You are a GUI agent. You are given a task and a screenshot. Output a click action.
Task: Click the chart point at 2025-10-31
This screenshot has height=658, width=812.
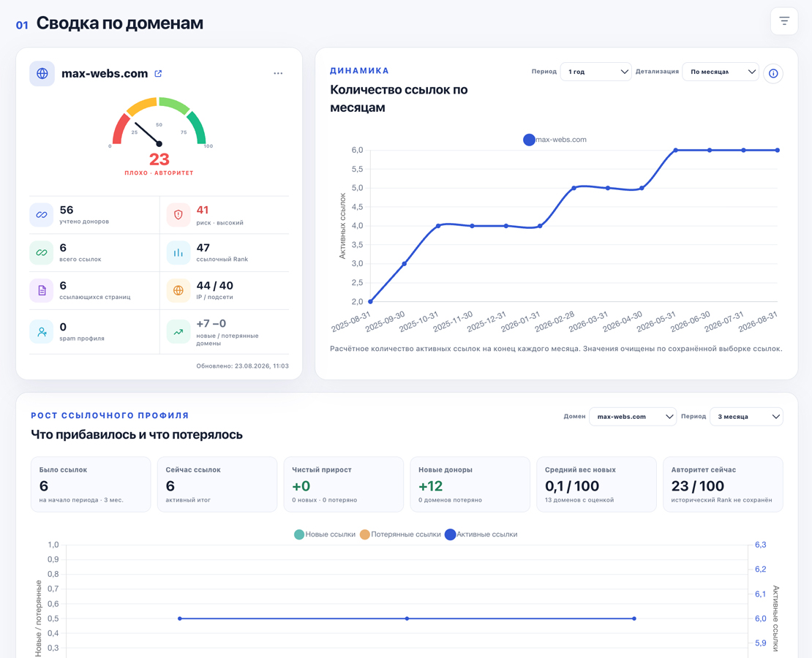438,226
